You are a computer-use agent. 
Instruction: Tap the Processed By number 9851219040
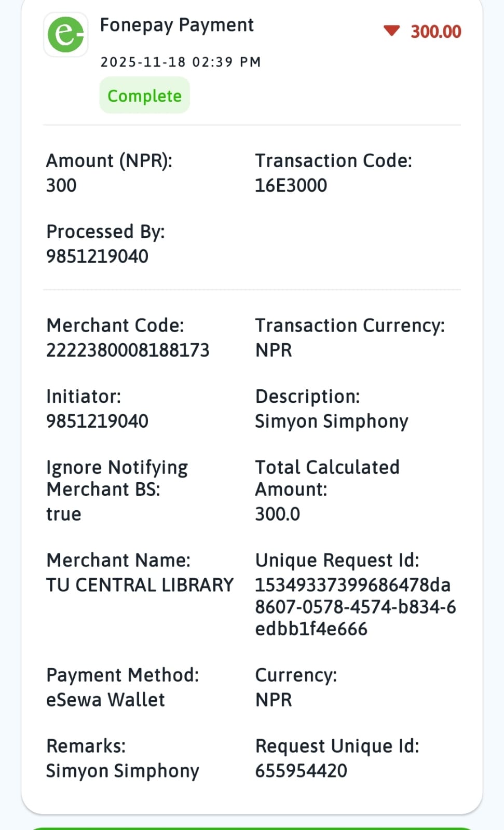(x=97, y=256)
